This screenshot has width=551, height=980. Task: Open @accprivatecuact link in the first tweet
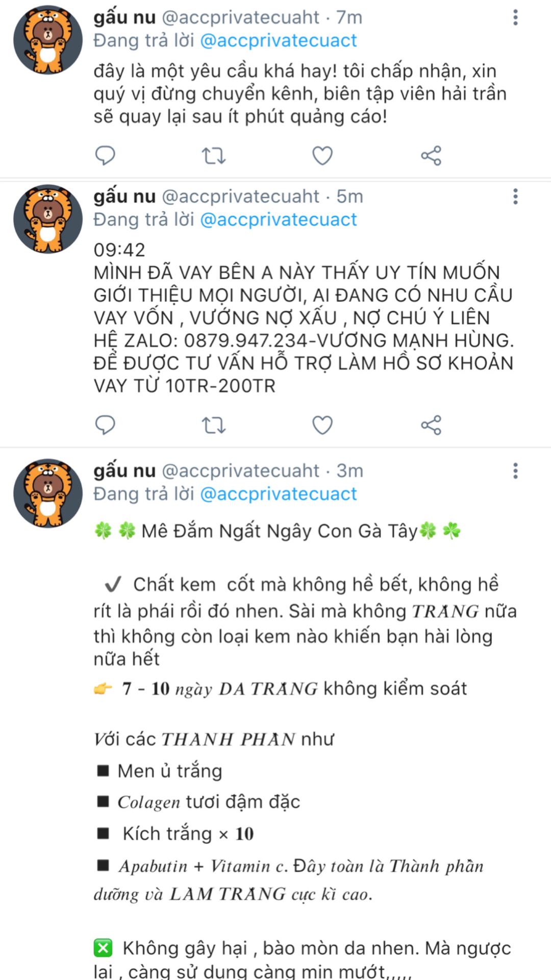tap(279, 41)
